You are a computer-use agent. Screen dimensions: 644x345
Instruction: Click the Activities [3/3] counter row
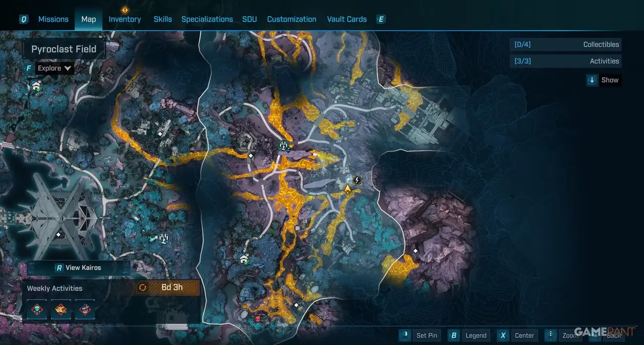point(566,61)
